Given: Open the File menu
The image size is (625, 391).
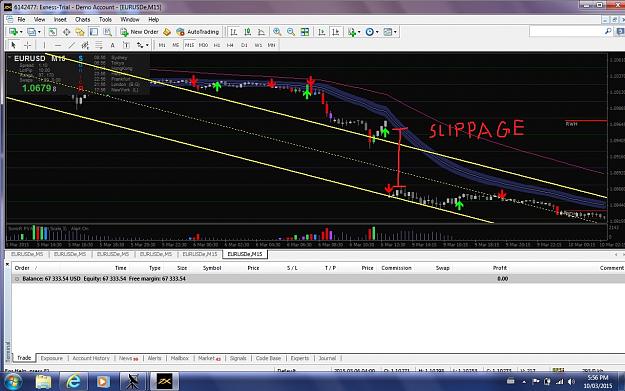Looking at the screenshot, I should (x=21, y=19).
